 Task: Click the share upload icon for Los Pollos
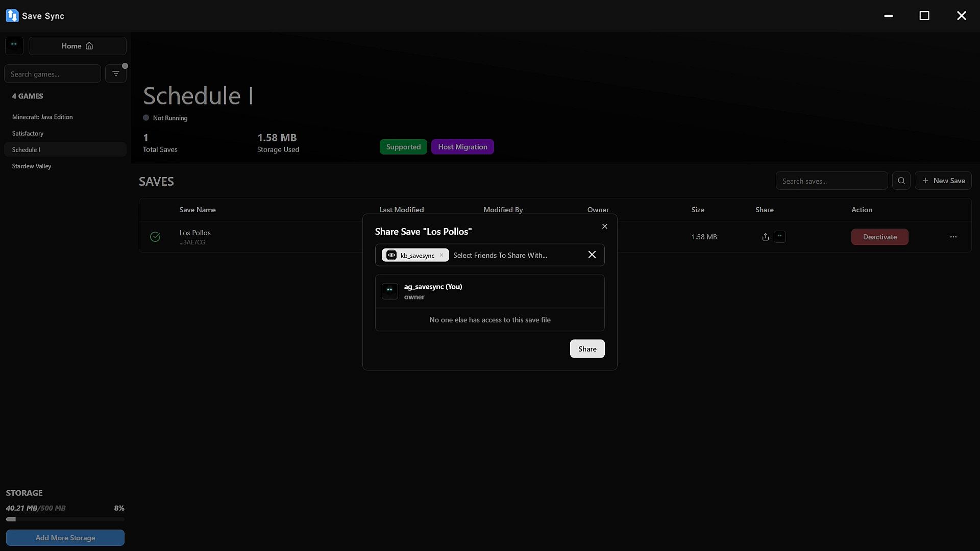[x=765, y=237]
